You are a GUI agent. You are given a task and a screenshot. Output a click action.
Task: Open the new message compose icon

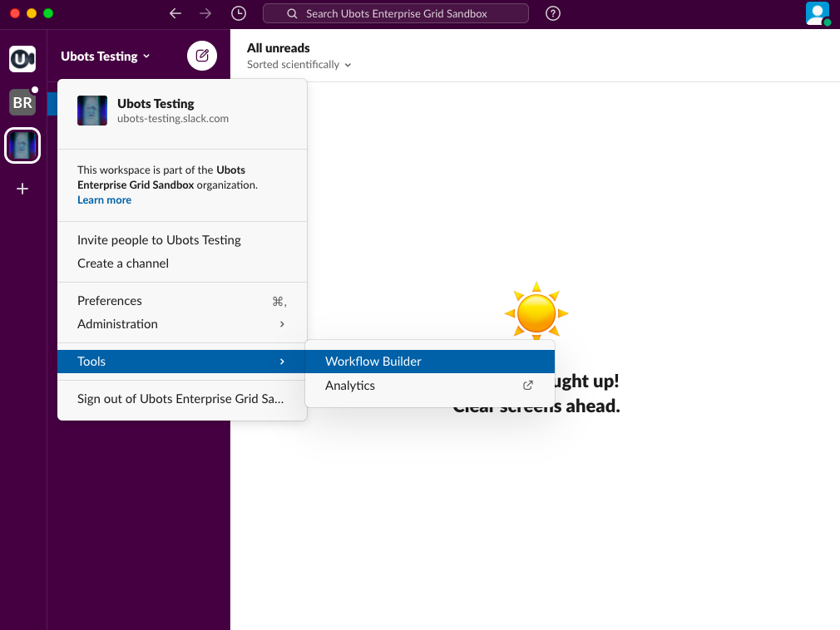pyautogui.click(x=201, y=55)
